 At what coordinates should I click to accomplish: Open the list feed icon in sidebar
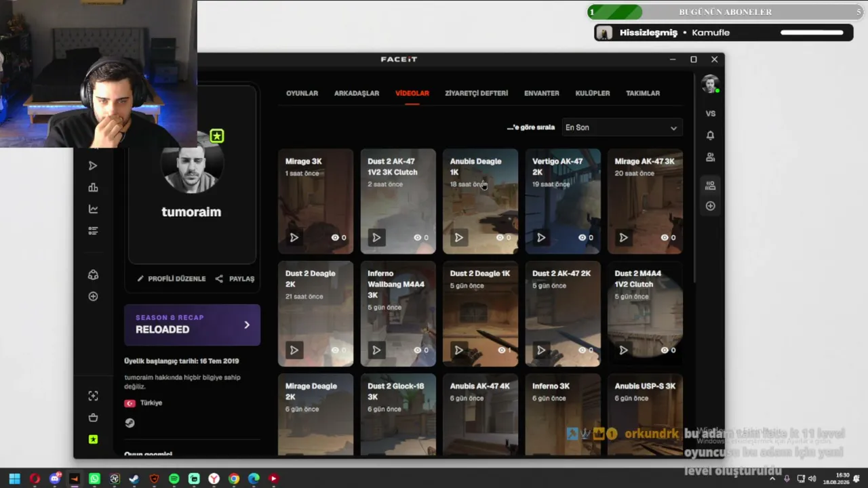pyautogui.click(x=93, y=231)
